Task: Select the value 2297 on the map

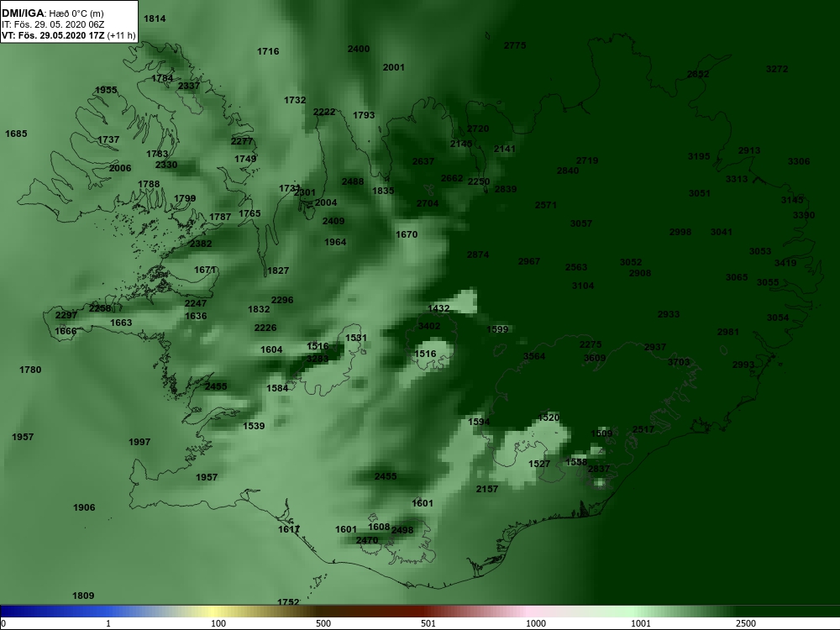Action: click(66, 315)
